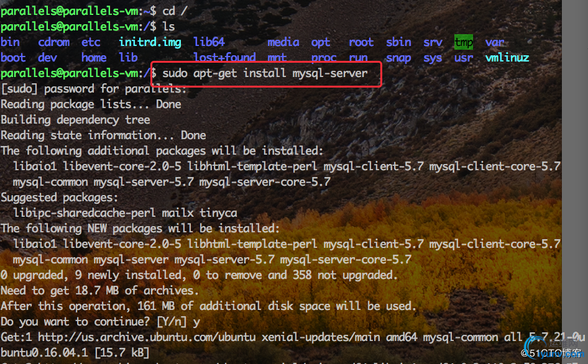Click the 'boot' directory name
The width and height of the screenshot is (588, 364).
coord(13,58)
